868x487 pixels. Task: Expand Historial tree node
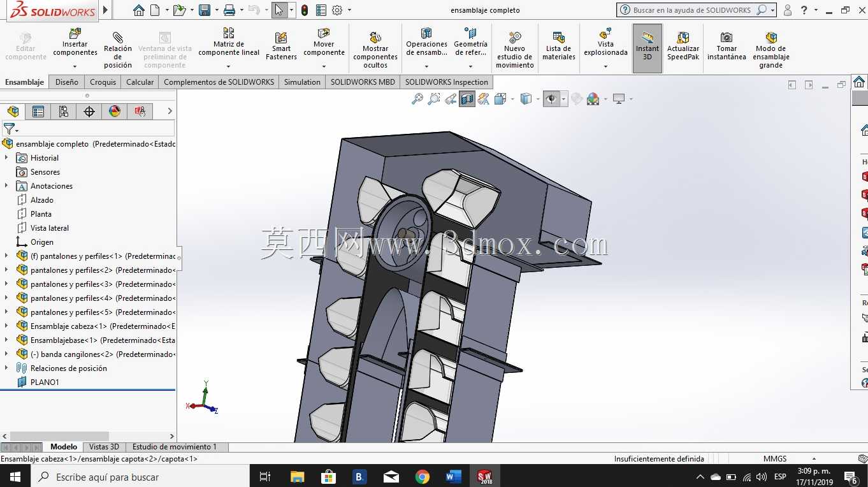pyautogui.click(x=6, y=158)
